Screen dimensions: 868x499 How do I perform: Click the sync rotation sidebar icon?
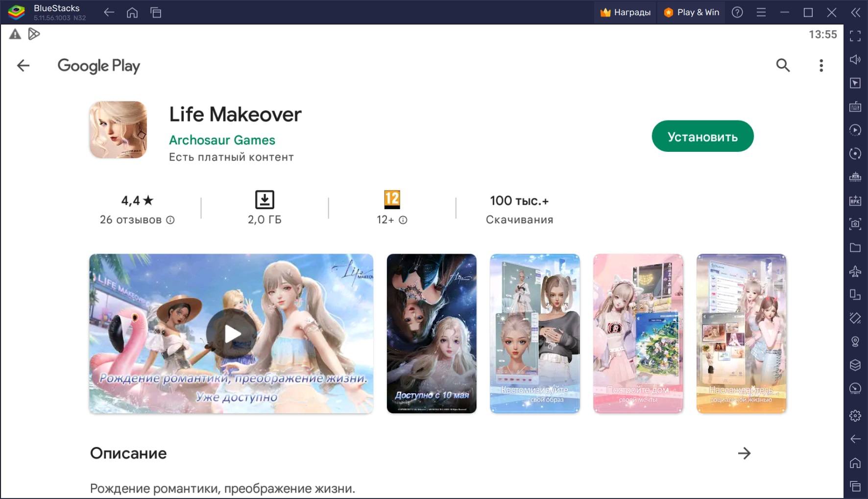tap(855, 154)
